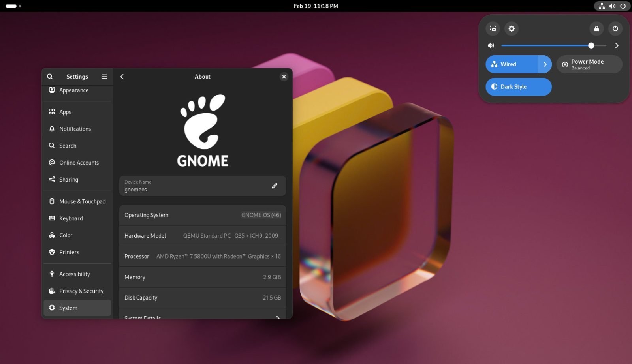Open Notifications settings

[75, 129]
